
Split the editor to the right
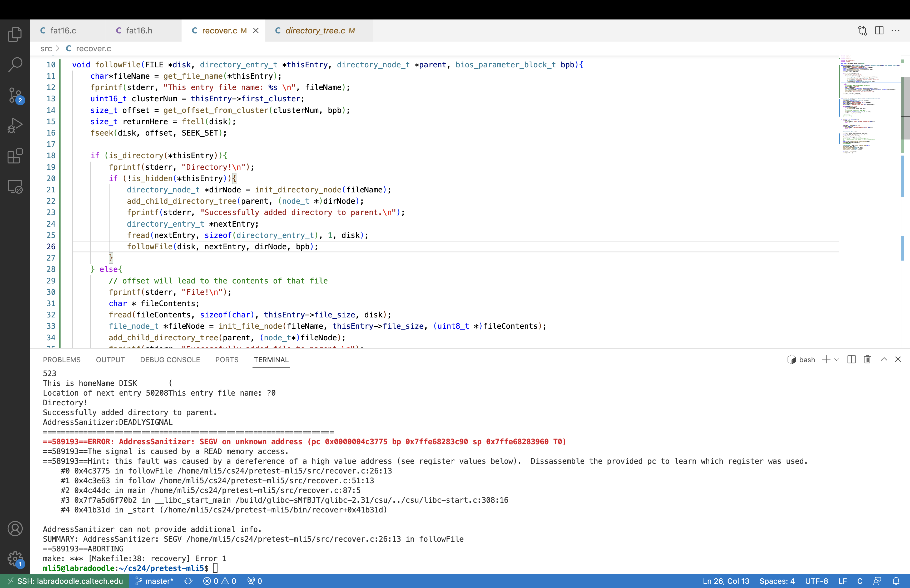click(x=879, y=31)
